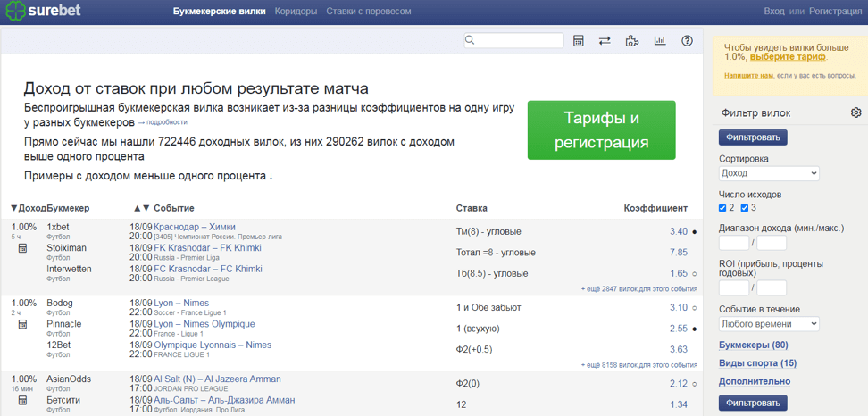Click coefficient 7.85 for Stoiximan
The height and width of the screenshot is (416, 868).
678,253
